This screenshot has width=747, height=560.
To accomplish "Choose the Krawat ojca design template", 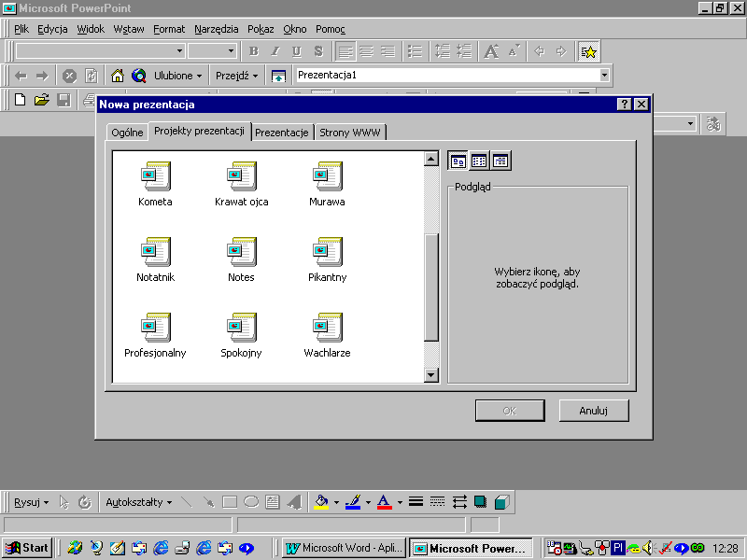I will [x=241, y=175].
